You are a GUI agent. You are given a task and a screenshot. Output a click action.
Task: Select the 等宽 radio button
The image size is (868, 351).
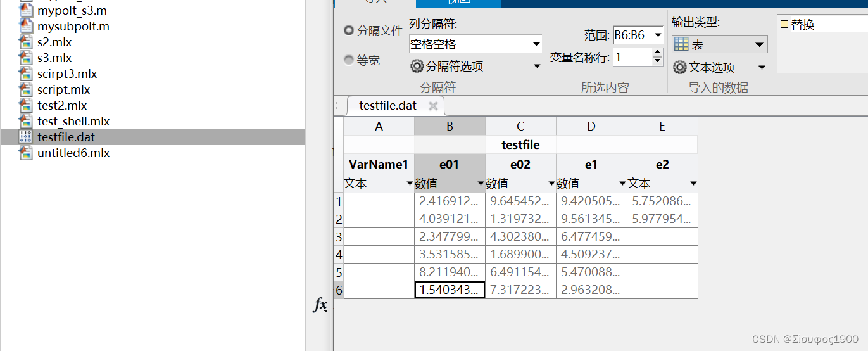[349, 60]
